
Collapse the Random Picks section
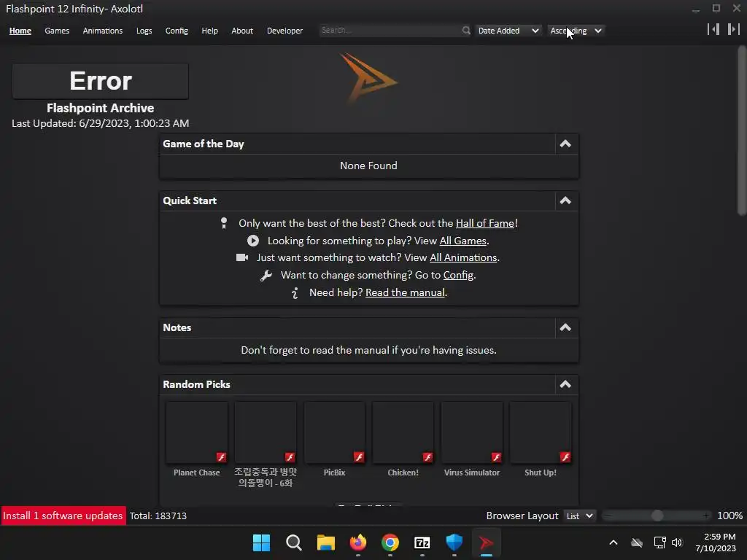click(x=565, y=384)
